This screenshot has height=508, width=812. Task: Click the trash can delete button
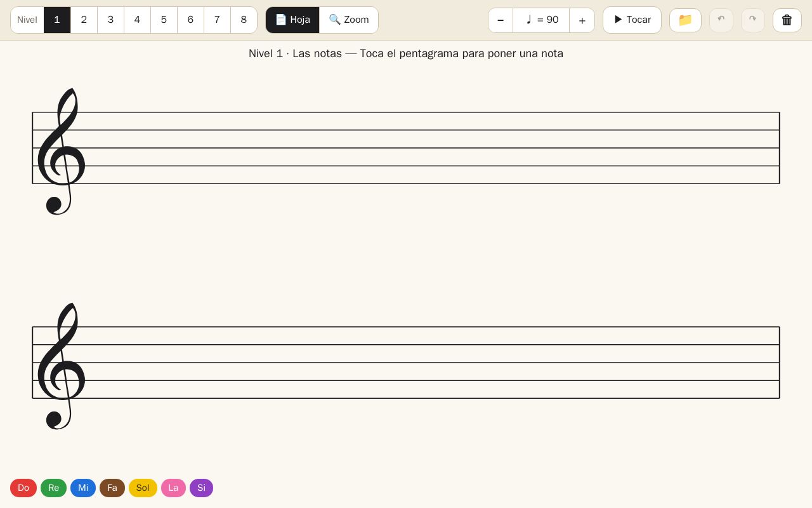(x=787, y=20)
